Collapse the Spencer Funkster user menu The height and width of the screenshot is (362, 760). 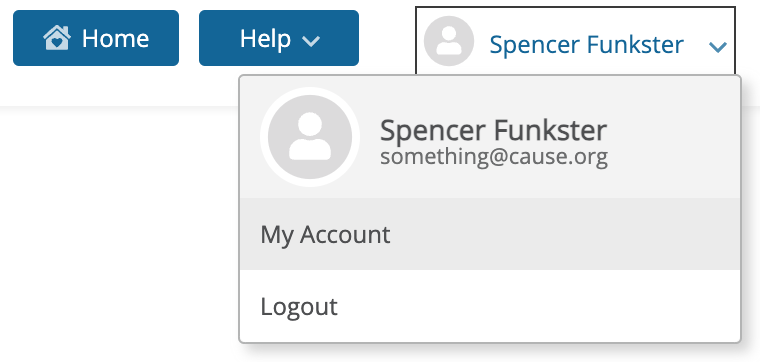[575, 41]
